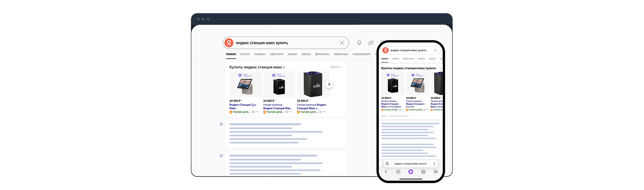Image resolution: width=644 pixels, height=190 pixels.
Task: Click the red Yandex logo in desktop search
Action: 229,43
